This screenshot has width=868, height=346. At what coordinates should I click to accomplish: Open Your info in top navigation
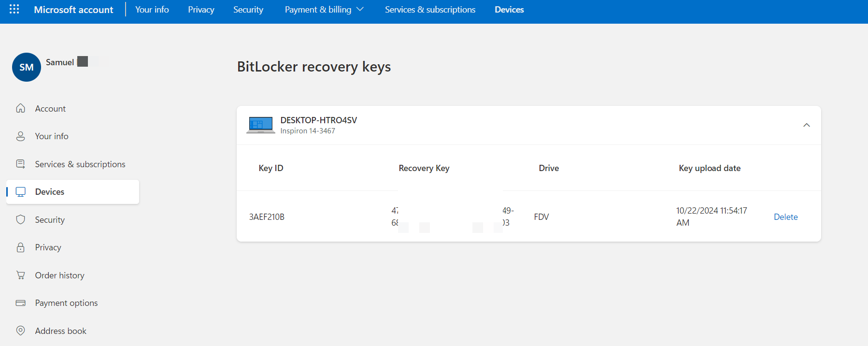tap(152, 10)
